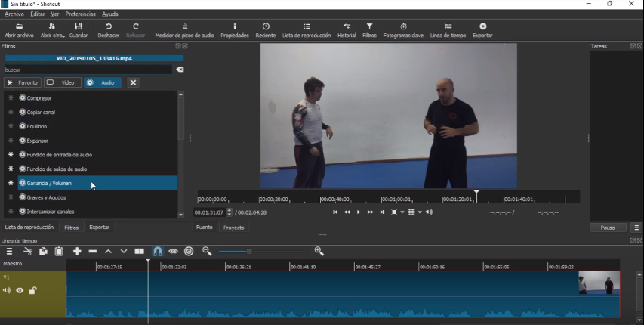
Task: Click the zoom in magnifier on timeline
Action: [x=319, y=251]
